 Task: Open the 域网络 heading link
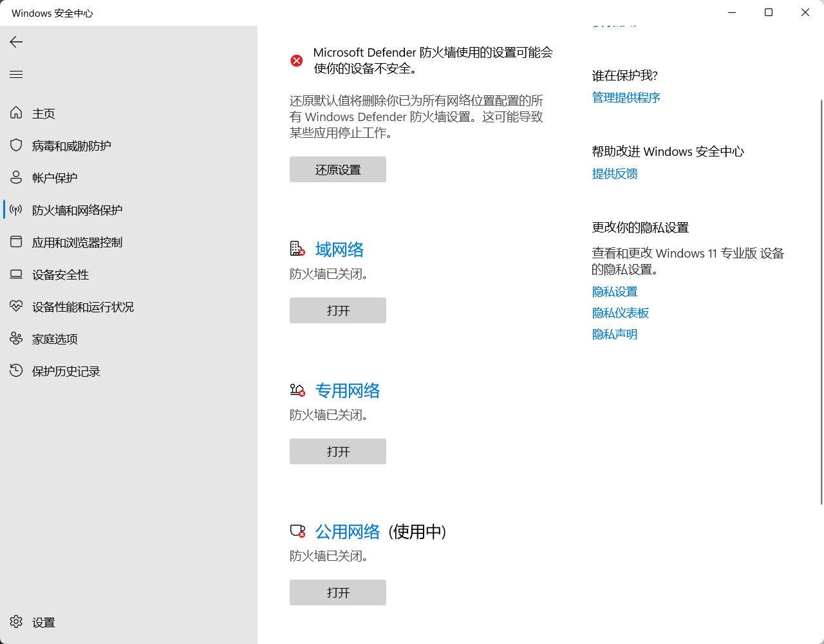pyautogui.click(x=339, y=249)
